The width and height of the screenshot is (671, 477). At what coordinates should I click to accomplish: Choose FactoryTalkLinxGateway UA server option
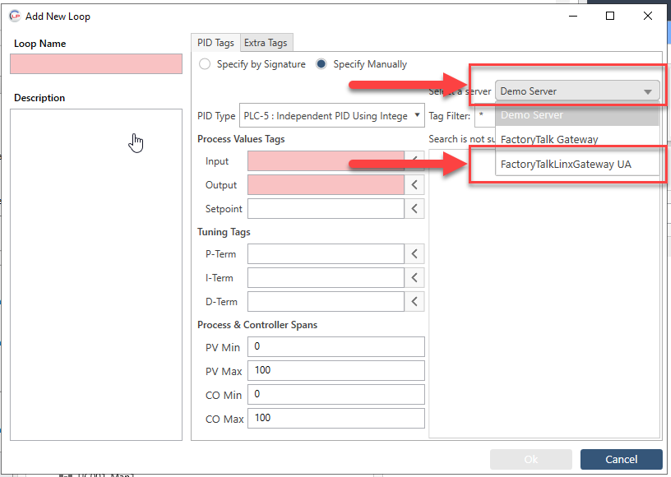577,164
